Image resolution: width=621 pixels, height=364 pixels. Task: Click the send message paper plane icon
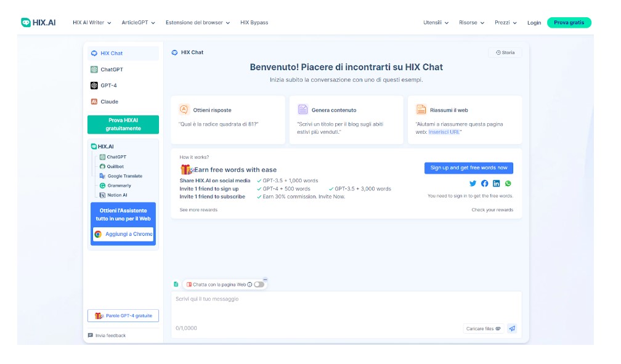click(x=511, y=329)
